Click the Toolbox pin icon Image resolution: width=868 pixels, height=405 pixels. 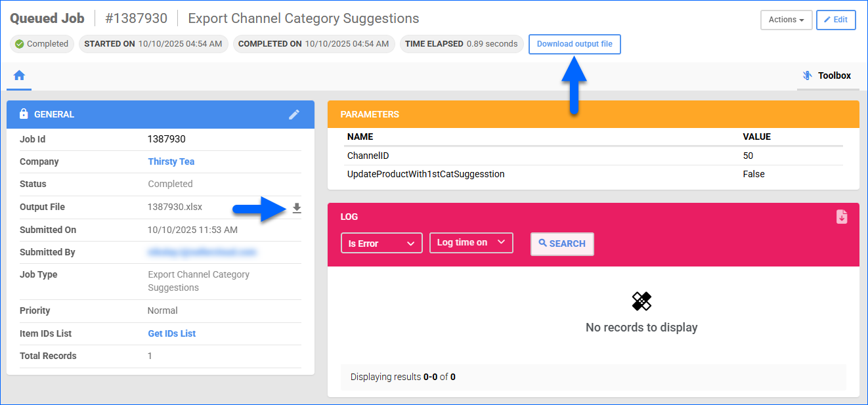tap(807, 76)
